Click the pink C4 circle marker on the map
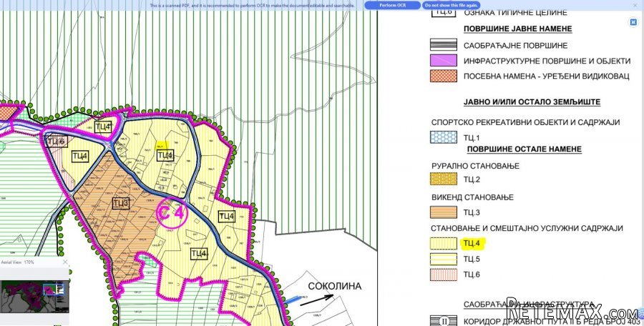Image resolution: width=644 pixels, height=326 pixels. [x=172, y=212]
